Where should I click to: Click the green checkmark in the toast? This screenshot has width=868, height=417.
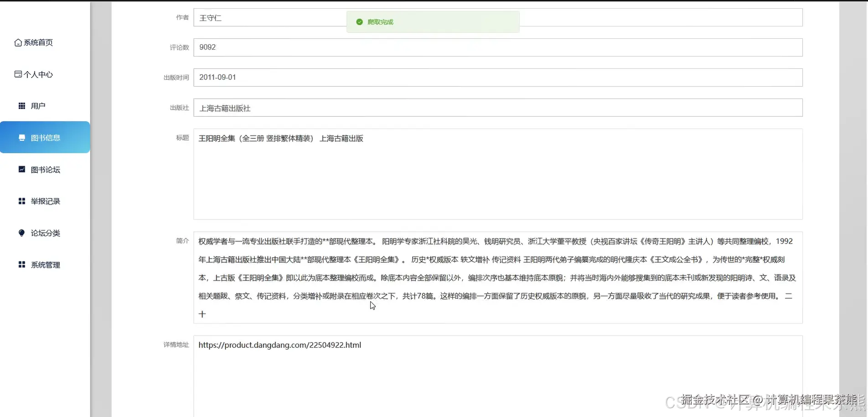[x=359, y=21]
